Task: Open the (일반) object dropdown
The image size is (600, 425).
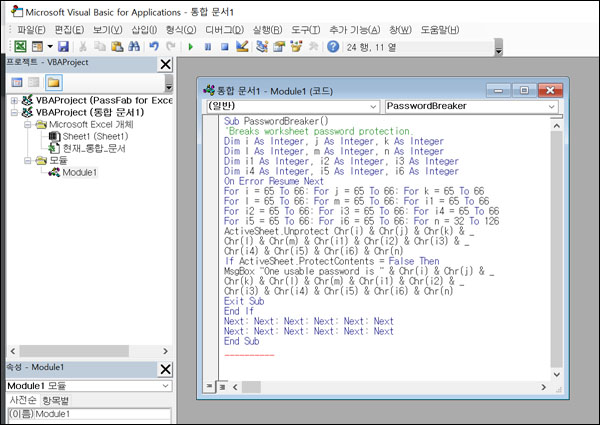Action: [373, 105]
